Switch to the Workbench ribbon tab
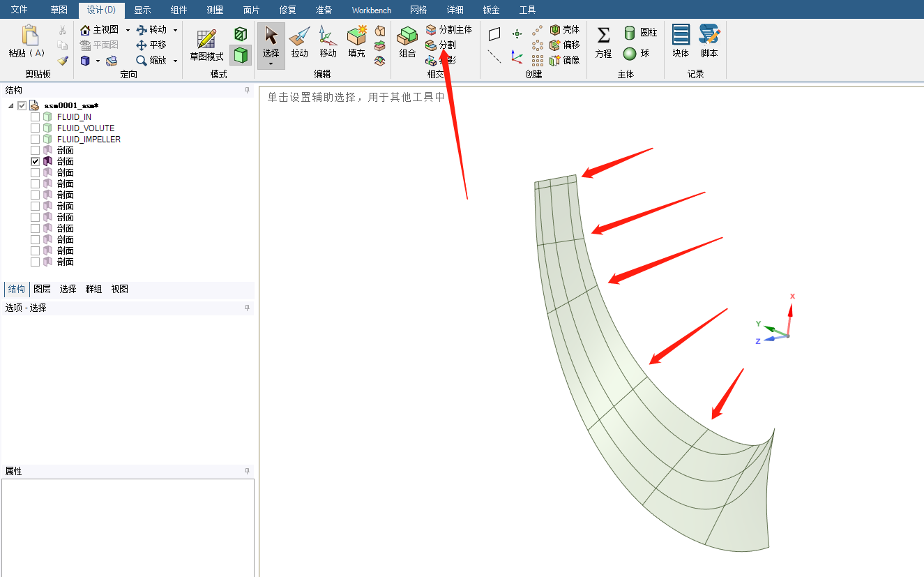This screenshot has height=577, width=924. [x=371, y=10]
